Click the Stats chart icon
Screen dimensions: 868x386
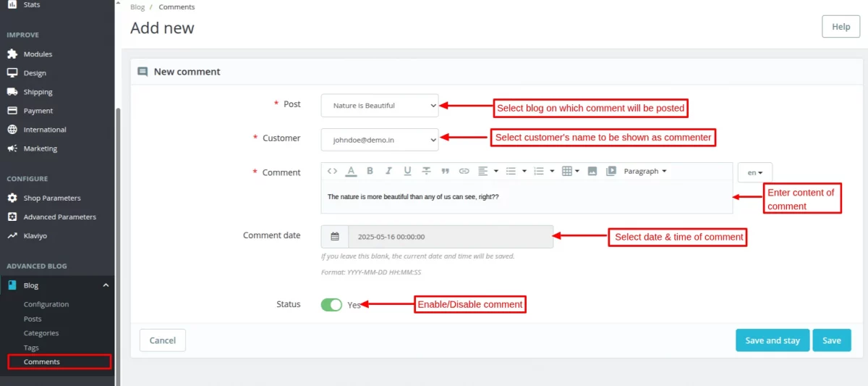tap(12, 4)
